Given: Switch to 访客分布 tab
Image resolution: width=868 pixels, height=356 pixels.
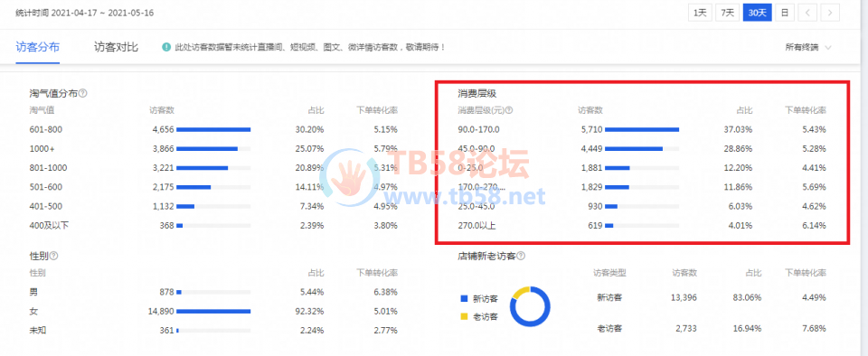Looking at the screenshot, I should [38, 48].
